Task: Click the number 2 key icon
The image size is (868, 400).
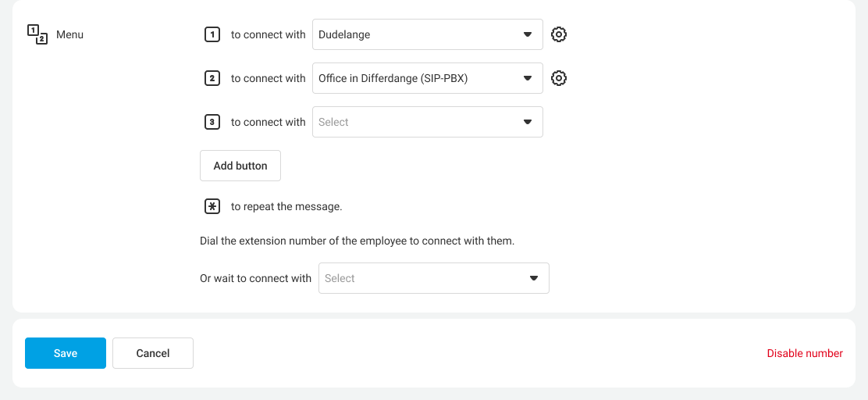Action: pos(212,78)
